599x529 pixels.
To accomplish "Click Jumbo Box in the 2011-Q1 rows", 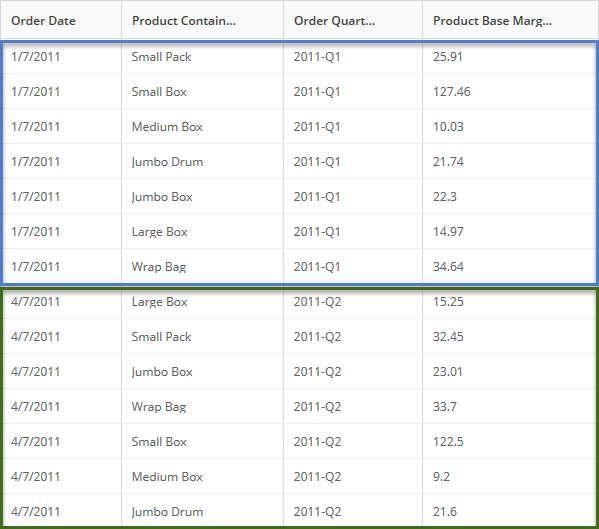I will click(162, 197).
